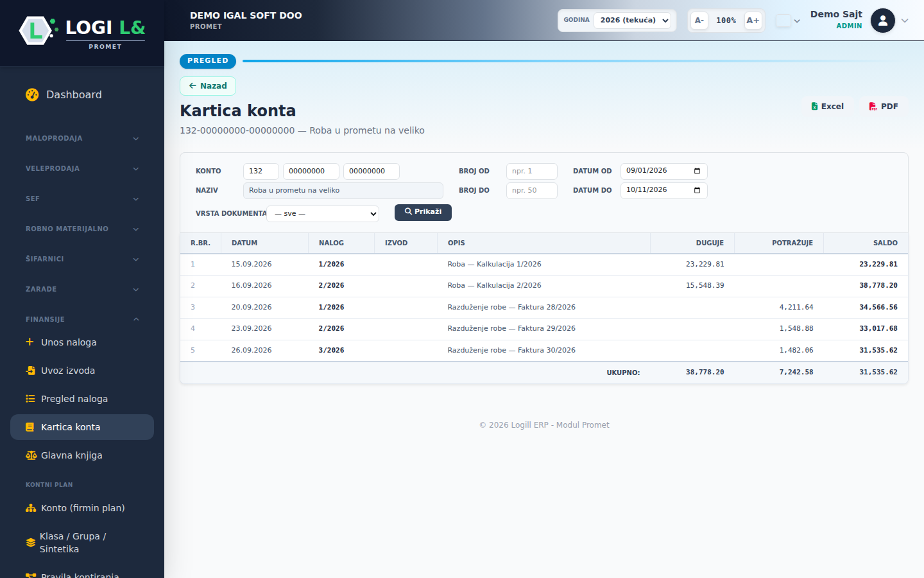Click the Excel file icon
Image resolution: width=924 pixels, height=578 pixels.
[x=814, y=107]
